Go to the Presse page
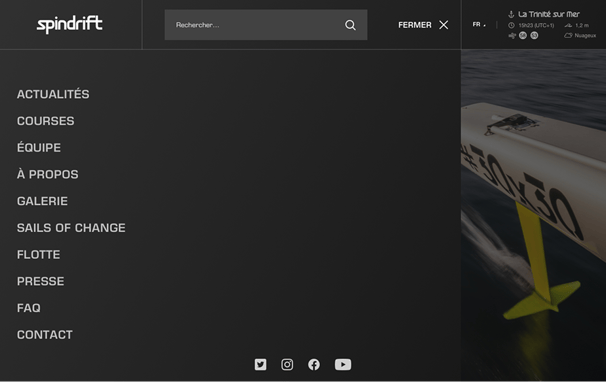606x382 pixels. click(x=41, y=281)
